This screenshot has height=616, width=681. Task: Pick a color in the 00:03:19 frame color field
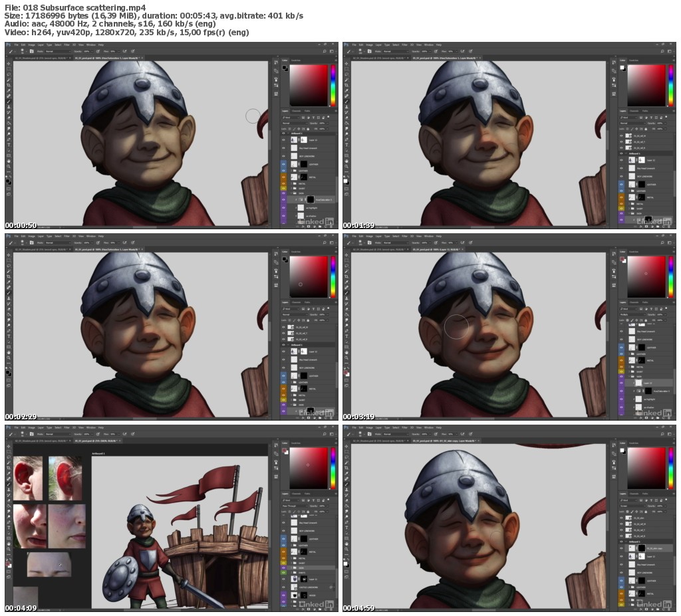(x=646, y=276)
